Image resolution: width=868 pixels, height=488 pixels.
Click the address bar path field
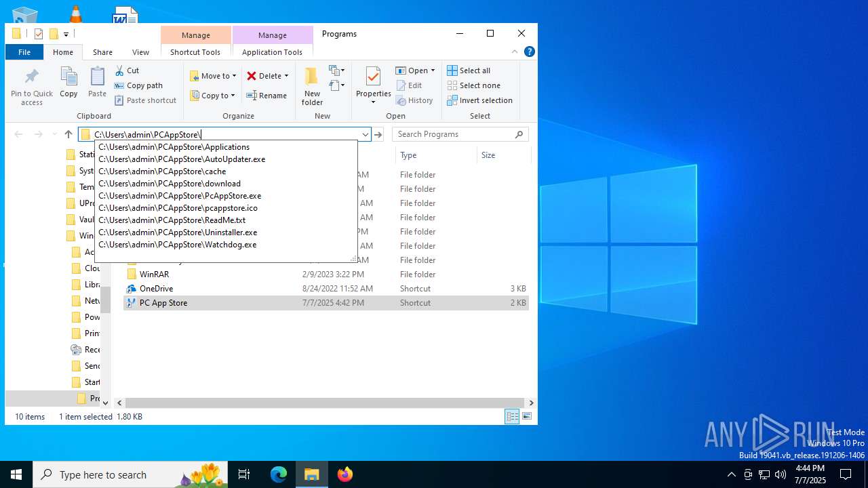(x=224, y=134)
